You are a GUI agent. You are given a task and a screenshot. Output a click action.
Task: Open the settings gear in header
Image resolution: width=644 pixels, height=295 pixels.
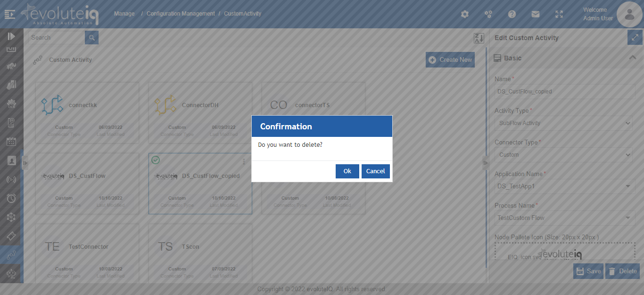click(465, 14)
